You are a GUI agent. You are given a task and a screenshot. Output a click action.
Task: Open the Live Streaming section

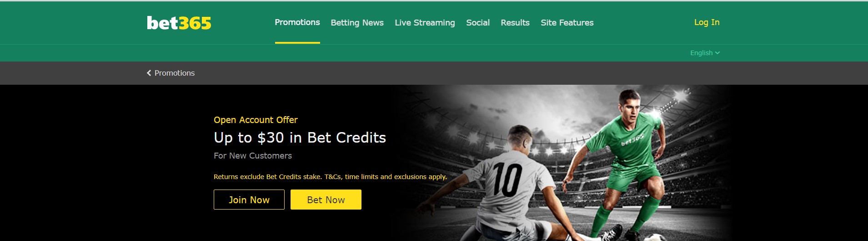[x=425, y=23]
